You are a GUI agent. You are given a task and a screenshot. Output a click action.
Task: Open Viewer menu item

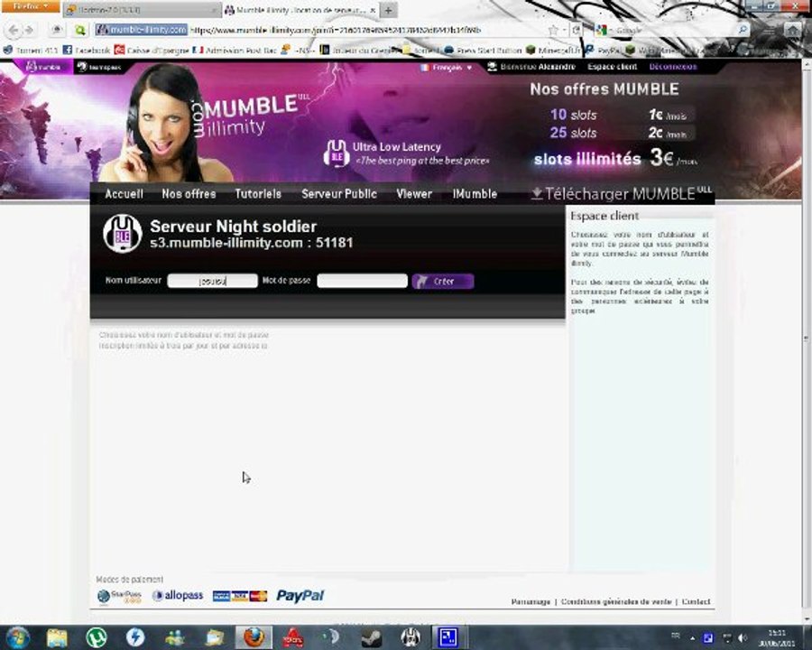tap(414, 194)
